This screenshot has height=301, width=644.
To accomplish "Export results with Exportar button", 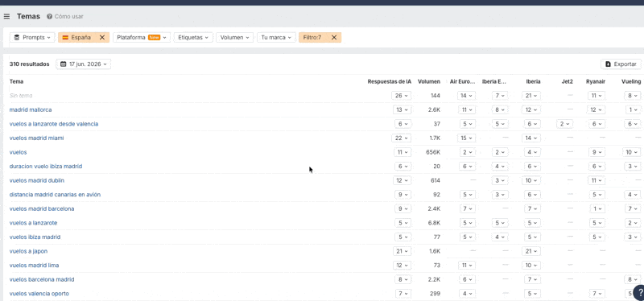I will click(621, 64).
